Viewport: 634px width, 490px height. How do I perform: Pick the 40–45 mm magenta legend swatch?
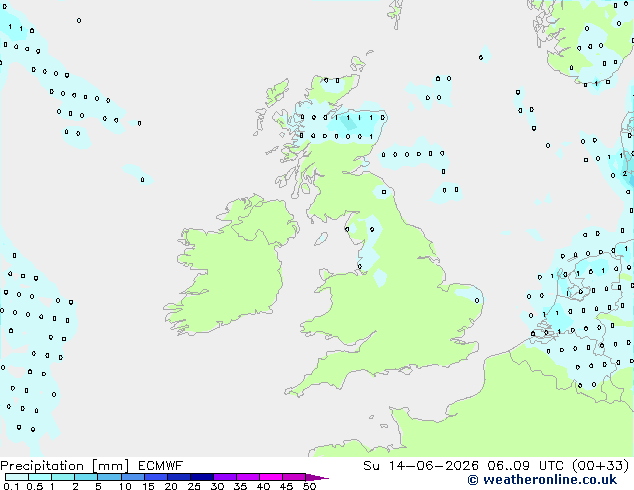click(271, 477)
